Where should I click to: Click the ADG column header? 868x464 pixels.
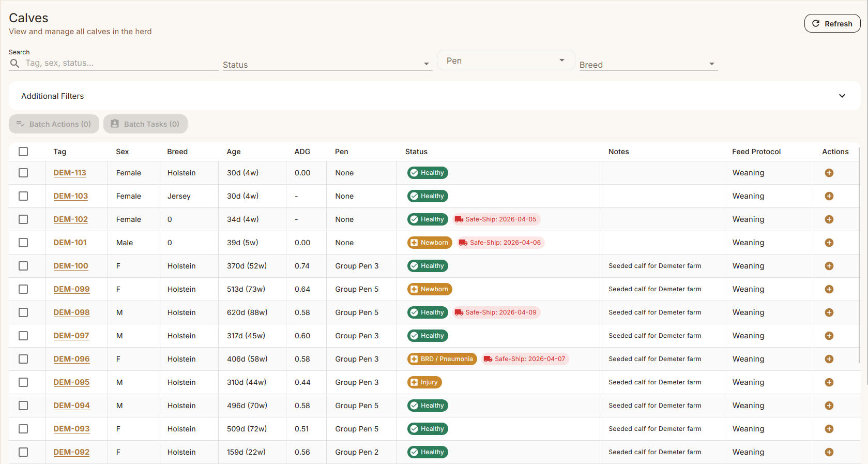coord(302,152)
